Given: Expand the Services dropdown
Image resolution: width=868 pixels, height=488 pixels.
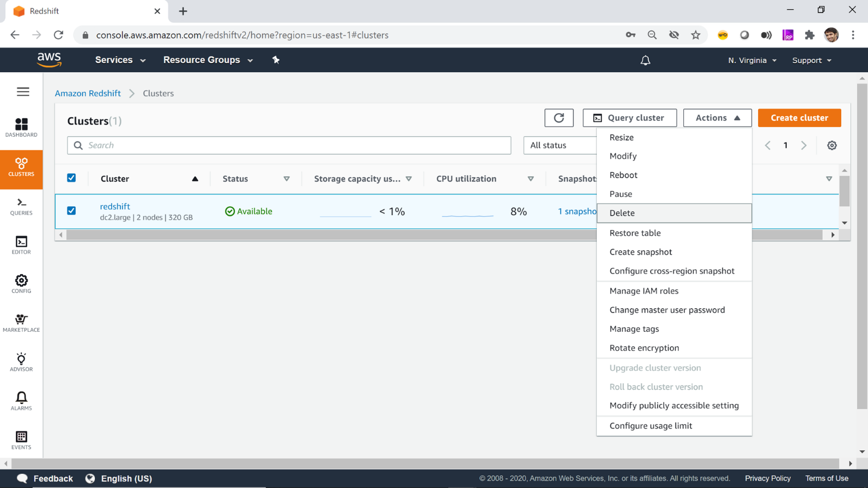Looking at the screenshot, I should [120, 60].
